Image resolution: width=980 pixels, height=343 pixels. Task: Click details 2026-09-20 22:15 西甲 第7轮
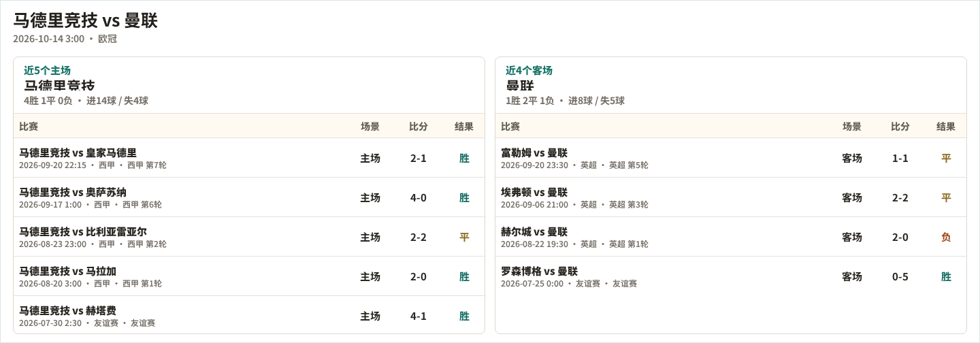click(93, 165)
